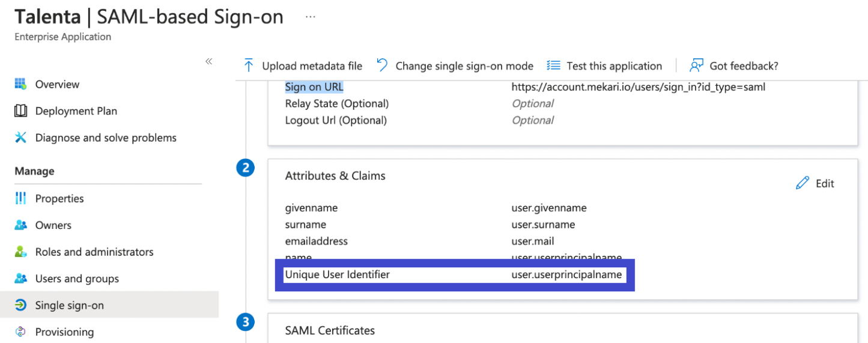
Task: Click the Got feedback person icon
Action: tap(697, 65)
